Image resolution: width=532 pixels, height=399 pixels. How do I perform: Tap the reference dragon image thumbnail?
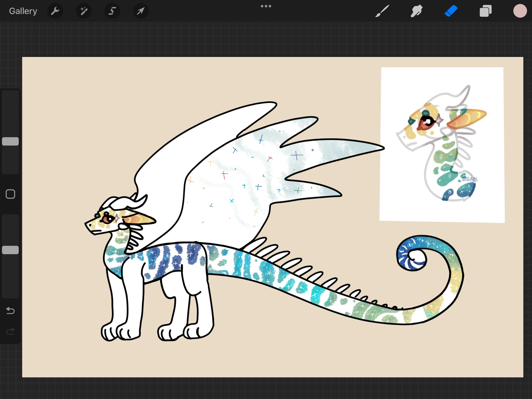pyautogui.click(x=442, y=145)
